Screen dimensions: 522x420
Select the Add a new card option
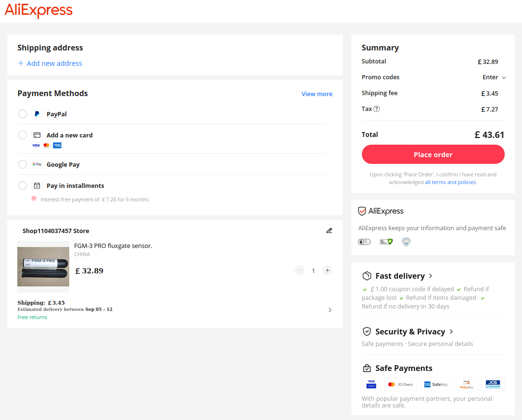[23, 135]
